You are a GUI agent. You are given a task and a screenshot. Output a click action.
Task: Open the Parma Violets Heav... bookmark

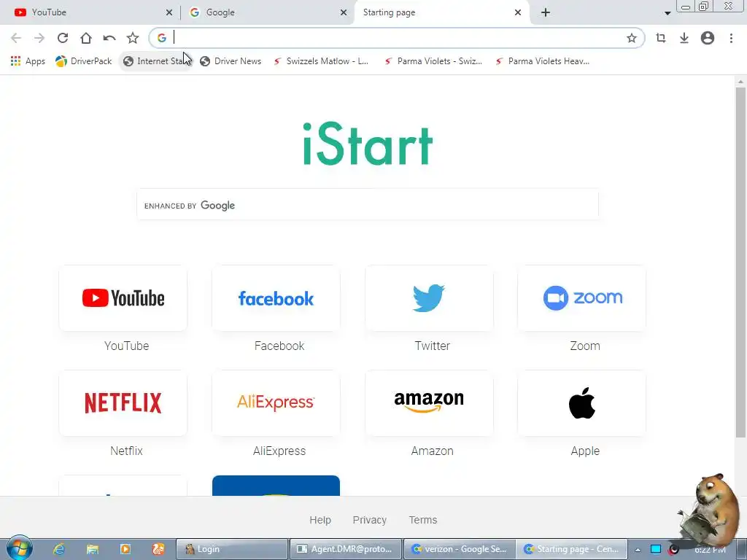(x=543, y=61)
